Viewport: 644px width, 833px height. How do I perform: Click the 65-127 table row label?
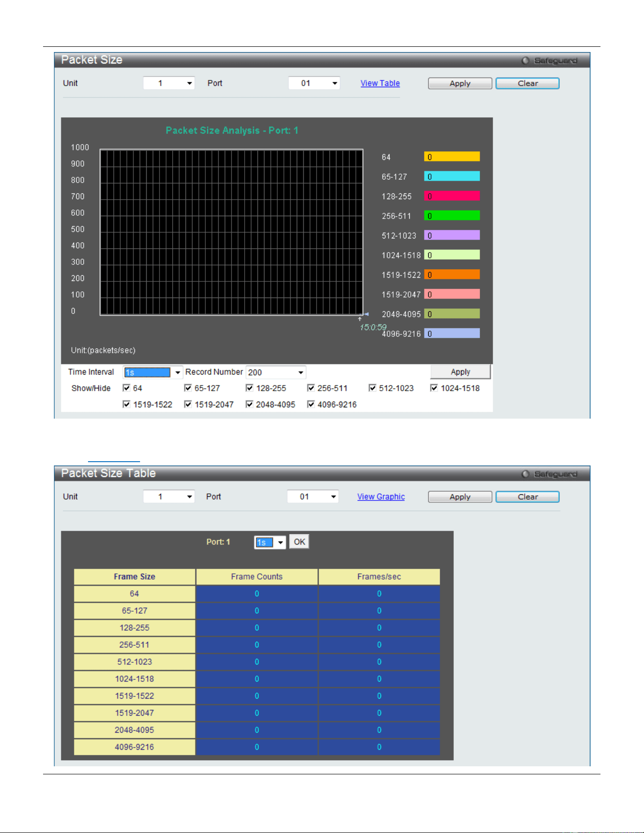[134, 611]
